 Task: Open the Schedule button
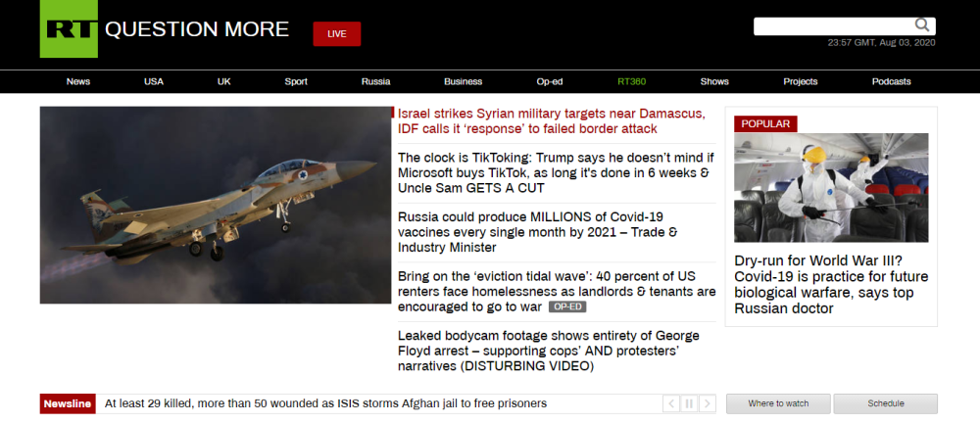point(886,404)
